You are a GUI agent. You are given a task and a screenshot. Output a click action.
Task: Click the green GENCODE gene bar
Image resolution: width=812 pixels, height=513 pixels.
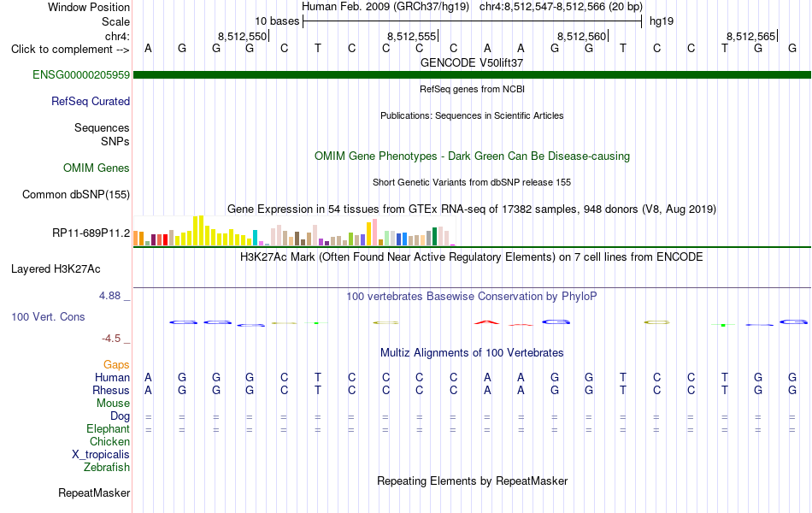(x=473, y=75)
